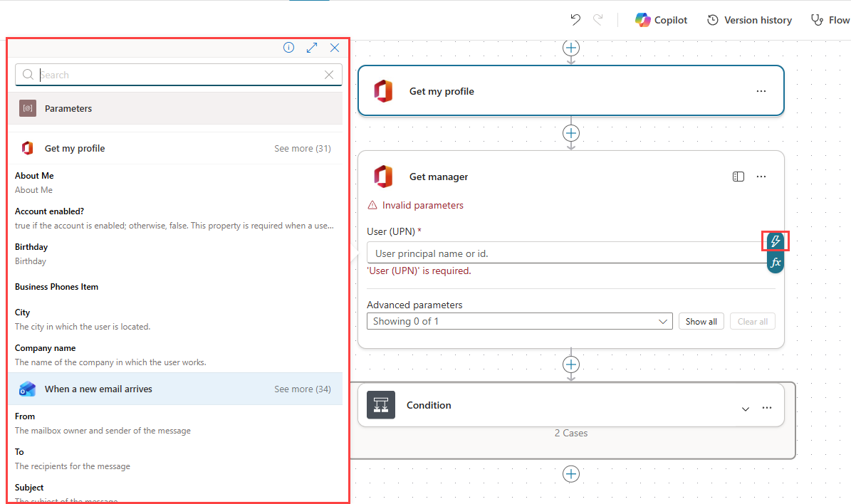Click the 2 Cases label
This screenshot has width=851, height=504.
click(x=571, y=434)
